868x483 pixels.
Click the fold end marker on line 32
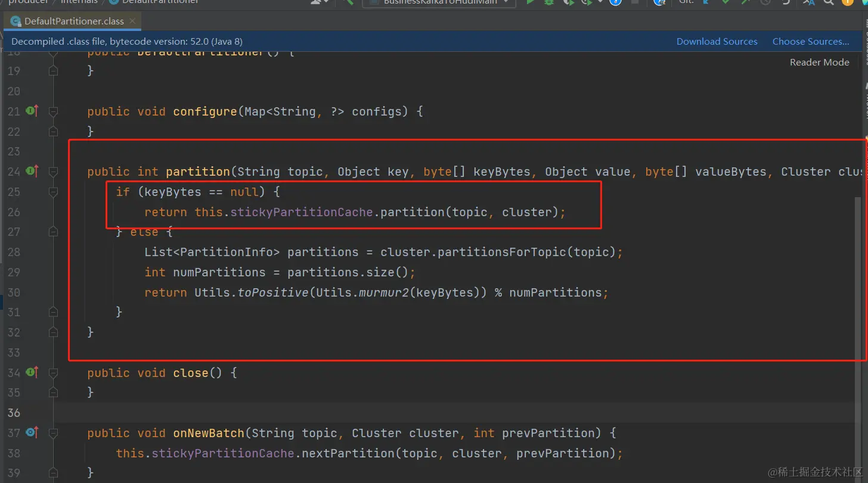click(x=53, y=332)
